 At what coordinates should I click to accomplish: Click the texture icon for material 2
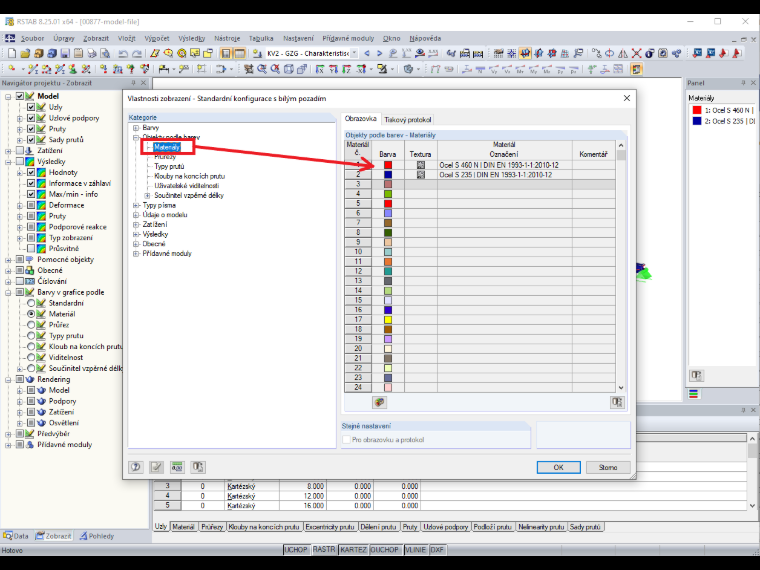[421, 175]
